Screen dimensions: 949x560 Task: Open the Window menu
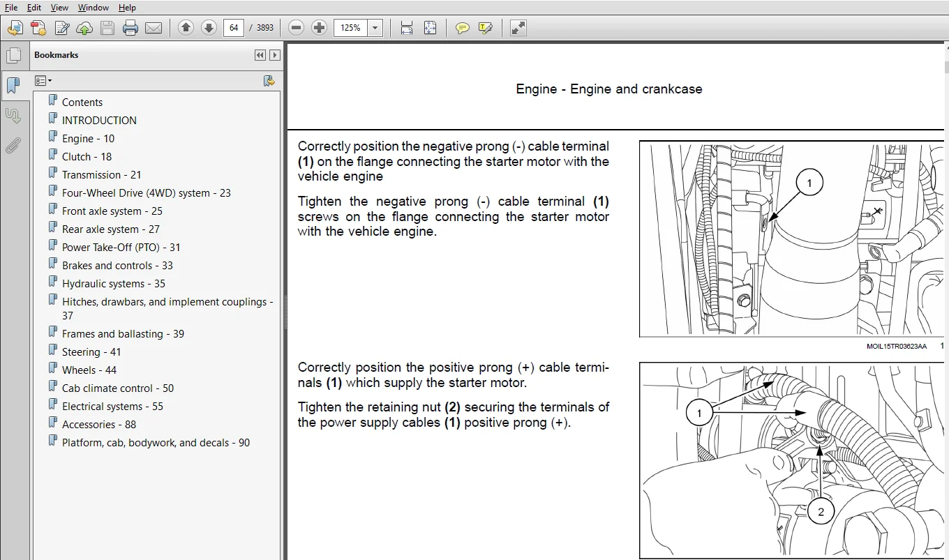point(94,7)
